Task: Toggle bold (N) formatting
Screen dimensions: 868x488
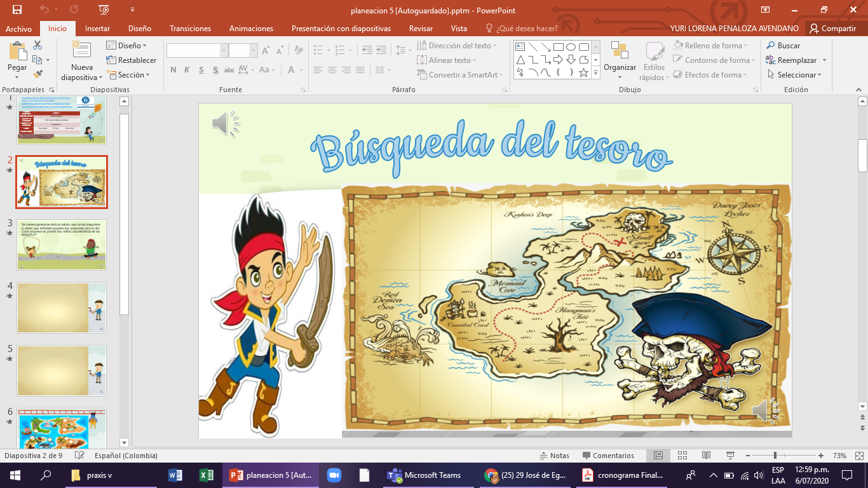Action: (173, 71)
